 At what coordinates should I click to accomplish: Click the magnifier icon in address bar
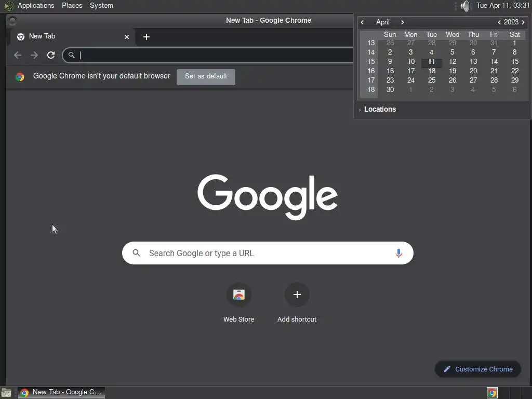click(71, 55)
